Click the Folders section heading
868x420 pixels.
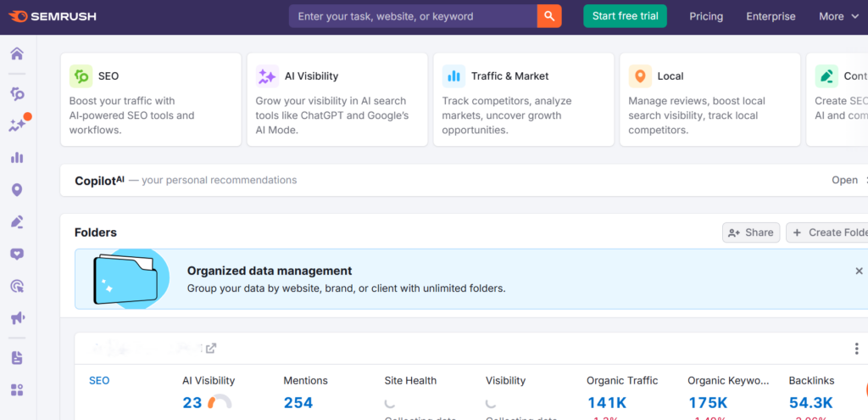coord(96,232)
